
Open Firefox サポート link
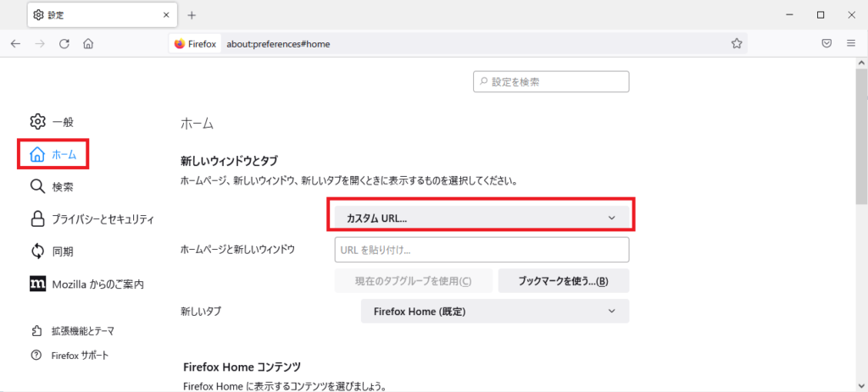click(70, 355)
